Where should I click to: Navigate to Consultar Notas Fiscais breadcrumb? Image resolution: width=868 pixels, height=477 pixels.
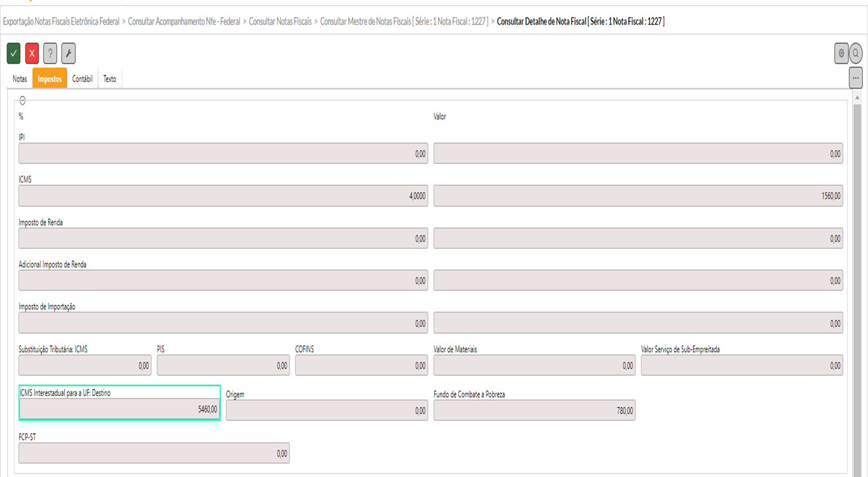[280, 21]
